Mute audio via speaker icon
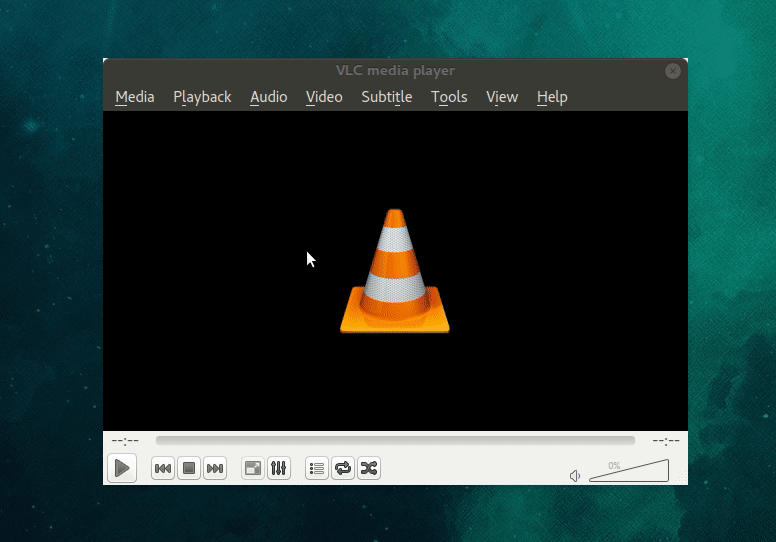The height and width of the screenshot is (542, 776). pyautogui.click(x=575, y=476)
